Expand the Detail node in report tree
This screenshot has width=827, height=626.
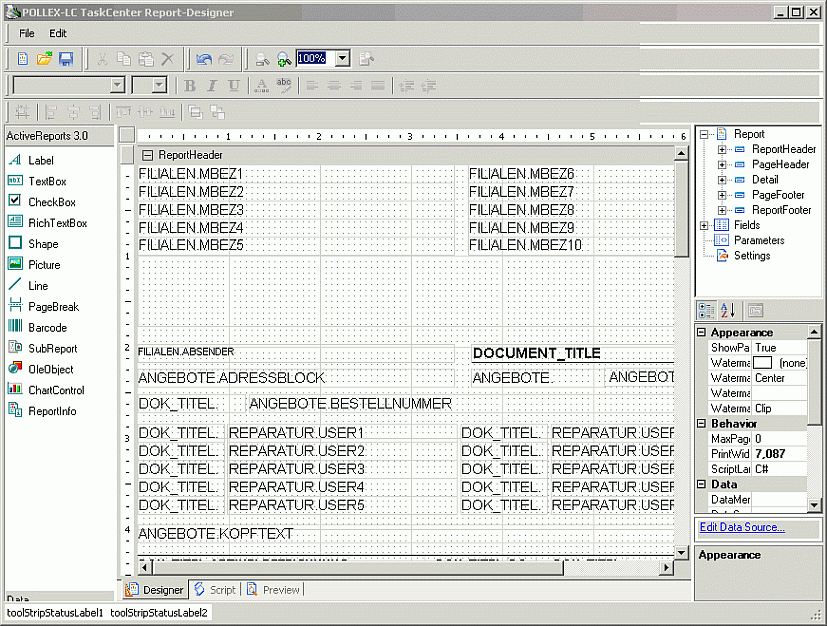722,180
